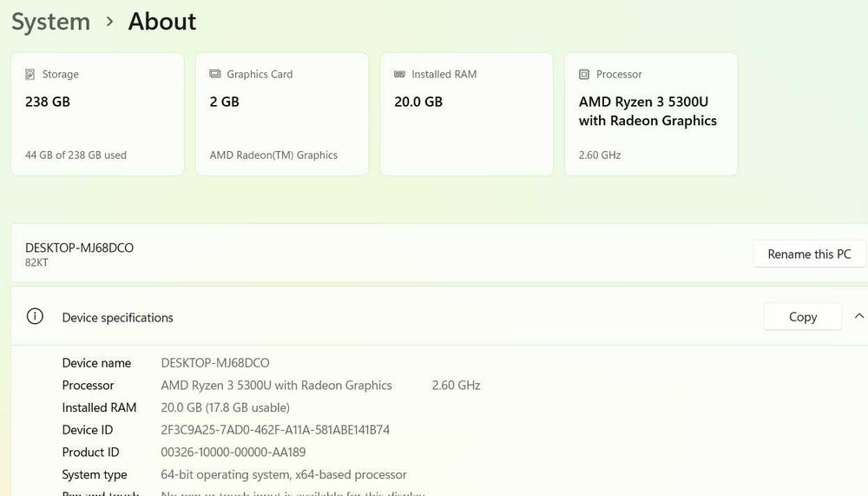Open the Storage 238 GB card
This screenshot has width=868, height=496.
(97, 114)
